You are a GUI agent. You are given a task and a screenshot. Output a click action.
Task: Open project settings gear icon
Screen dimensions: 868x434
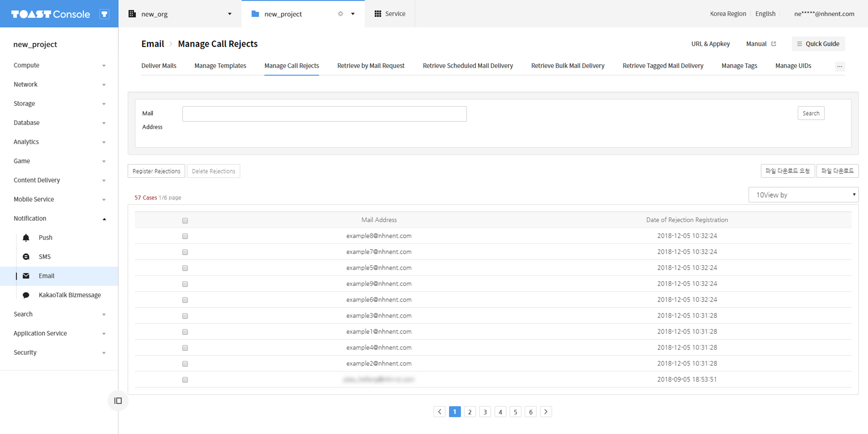coord(341,14)
